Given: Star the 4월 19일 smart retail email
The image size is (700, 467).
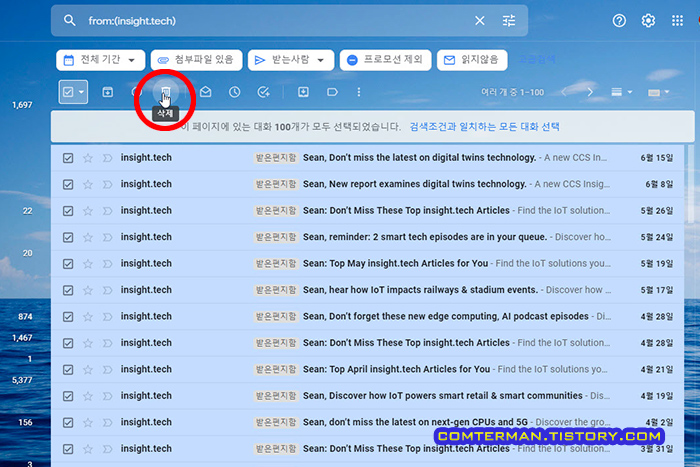Looking at the screenshot, I should [88, 396].
